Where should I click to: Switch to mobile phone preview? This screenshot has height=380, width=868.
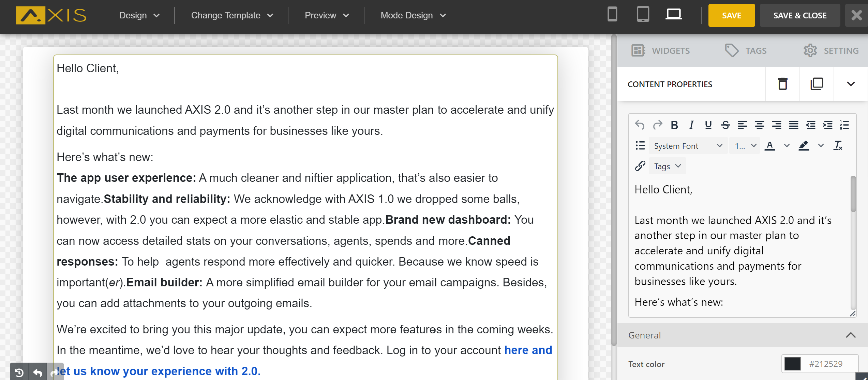click(x=612, y=15)
